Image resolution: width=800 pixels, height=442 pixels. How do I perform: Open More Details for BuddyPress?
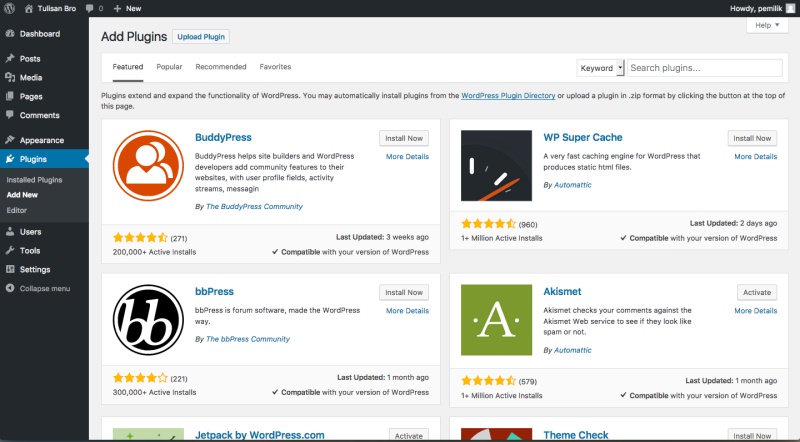point(407,157)
